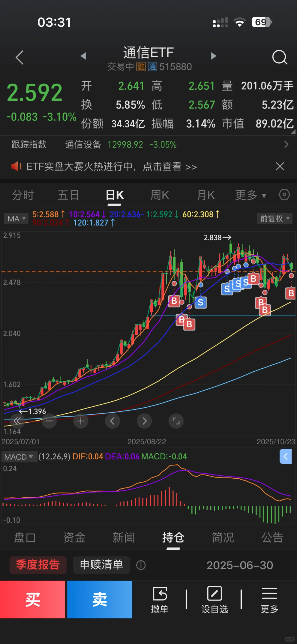Select the 申赎清单 option
This screenshot has height=644, width=297.
coord(101,565)
